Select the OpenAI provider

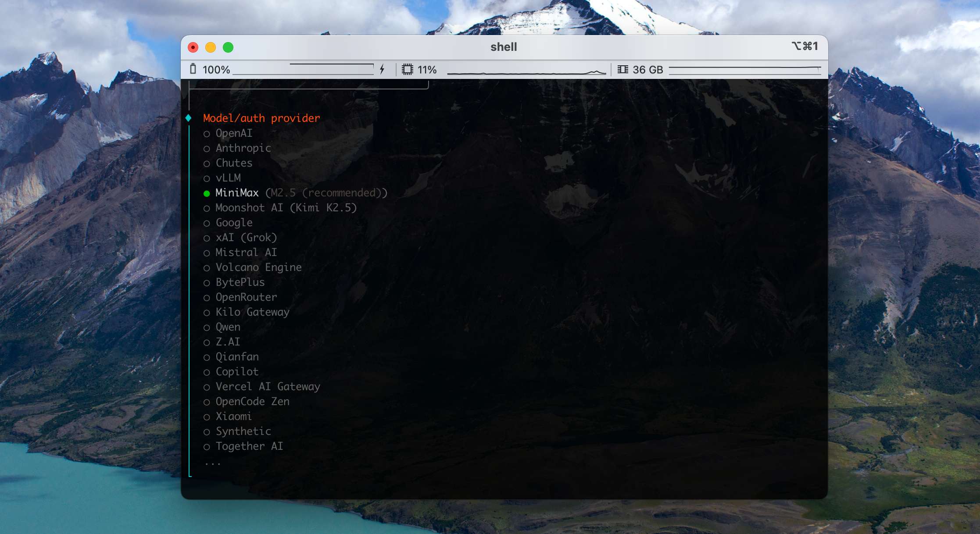[233, 133]
